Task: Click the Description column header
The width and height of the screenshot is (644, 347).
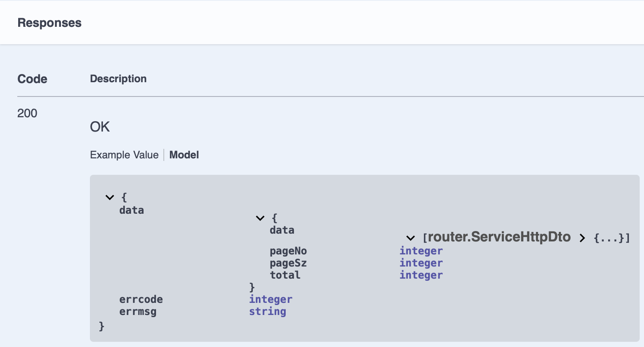Action: [x=118, y=79]
